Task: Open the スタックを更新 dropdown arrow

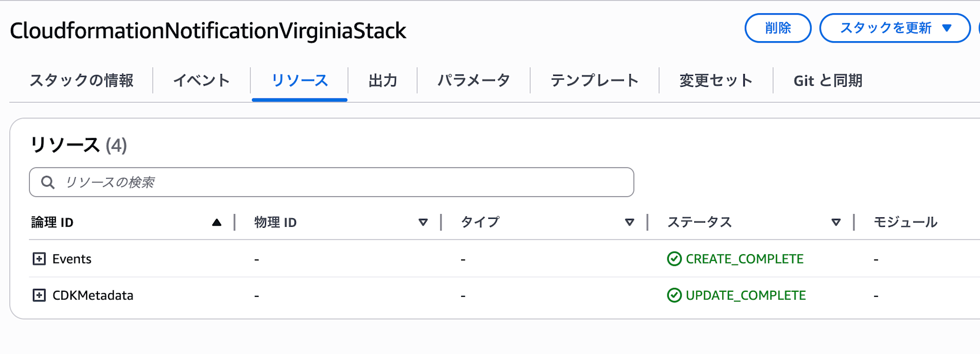Action: (947, 28)
